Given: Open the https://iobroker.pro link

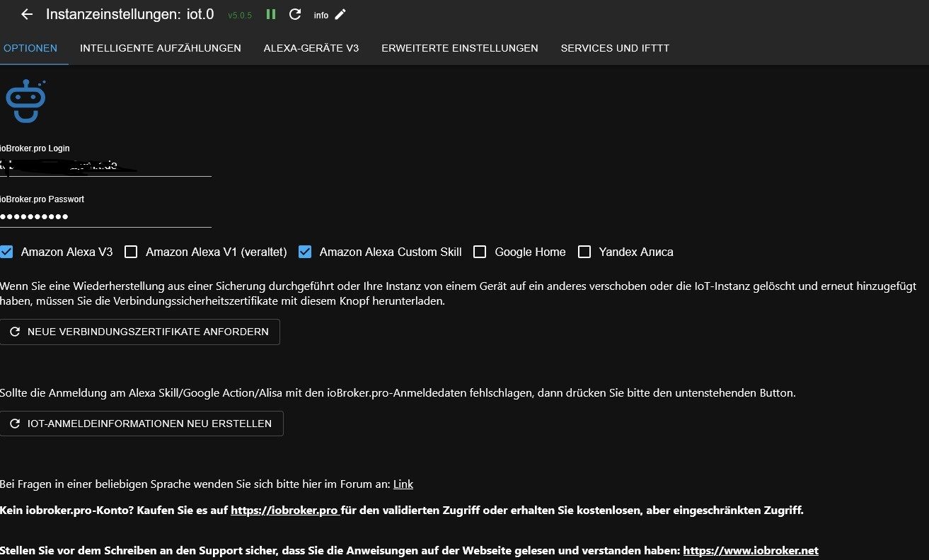Looking at the screenshot, I should point(286,510).
